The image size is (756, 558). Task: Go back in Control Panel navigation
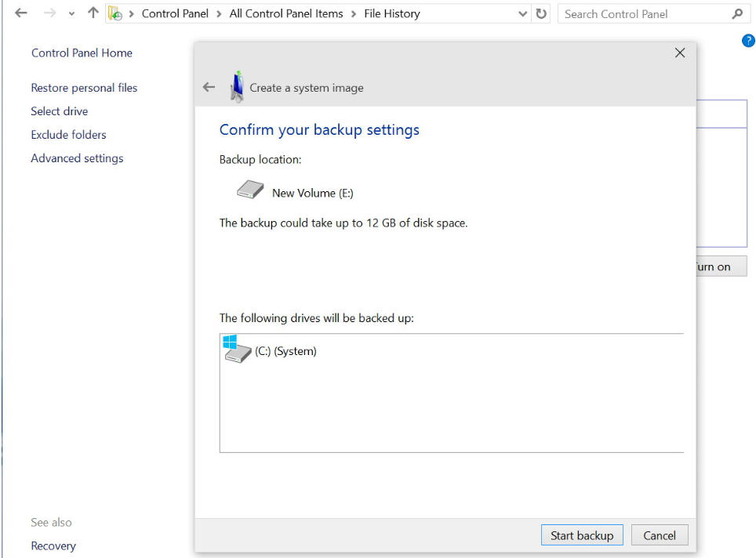click(20, 13)
